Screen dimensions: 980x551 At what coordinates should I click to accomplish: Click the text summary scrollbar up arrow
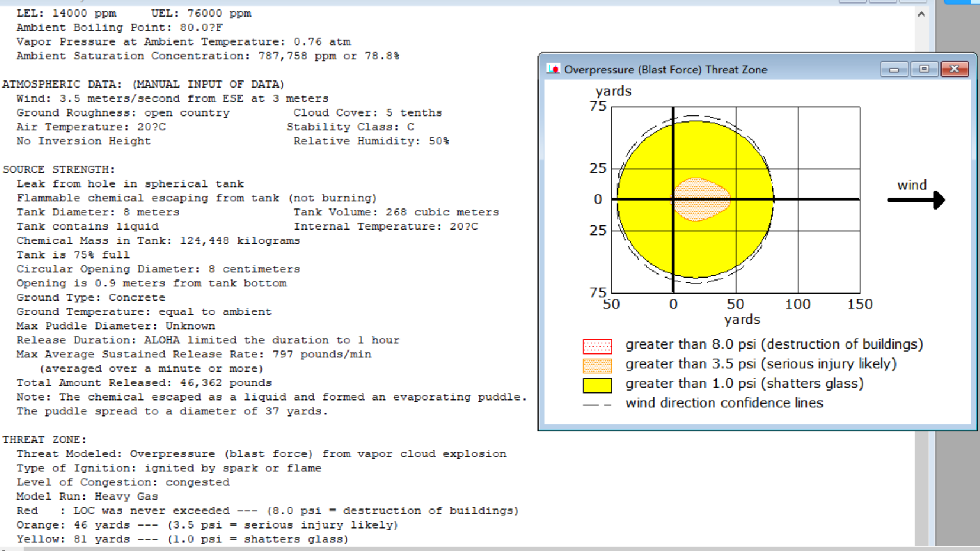(921, 14)
